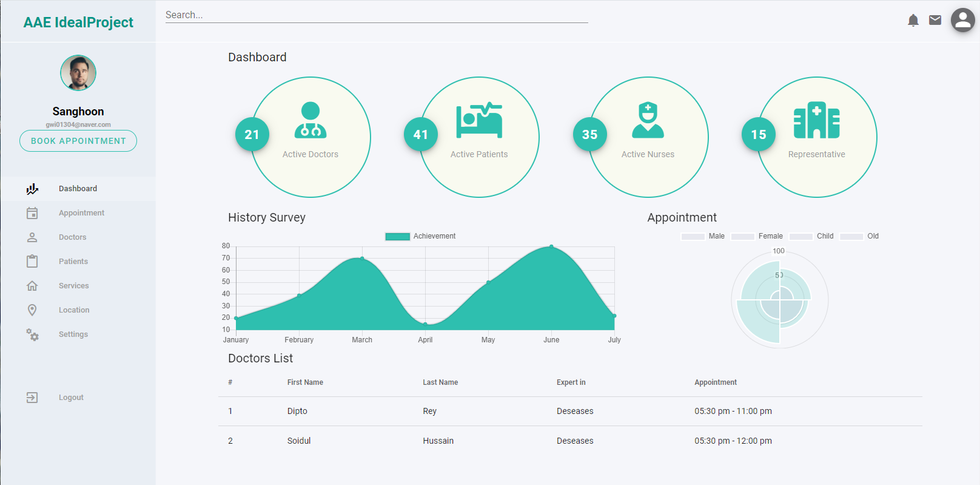Click the gwi01304@naver.com email text

coord(78,125)
